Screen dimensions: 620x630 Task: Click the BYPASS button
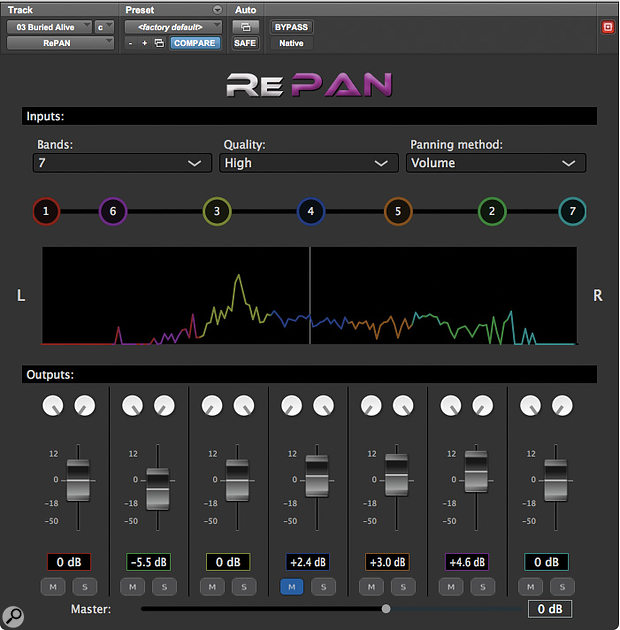pyautogui.click(x=291, y=27)
